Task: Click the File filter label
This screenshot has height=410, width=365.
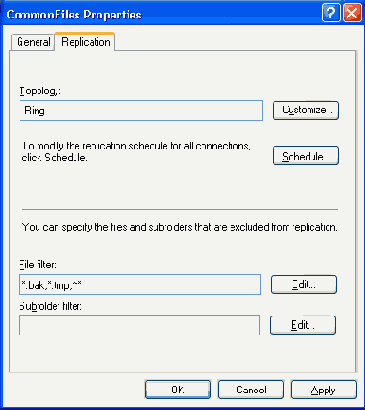Action: coord(38,265)
